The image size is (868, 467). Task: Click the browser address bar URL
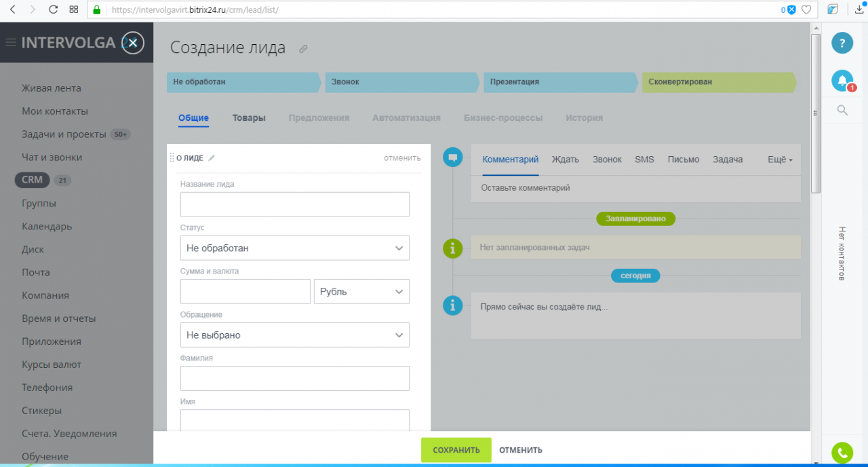point(195,10)
